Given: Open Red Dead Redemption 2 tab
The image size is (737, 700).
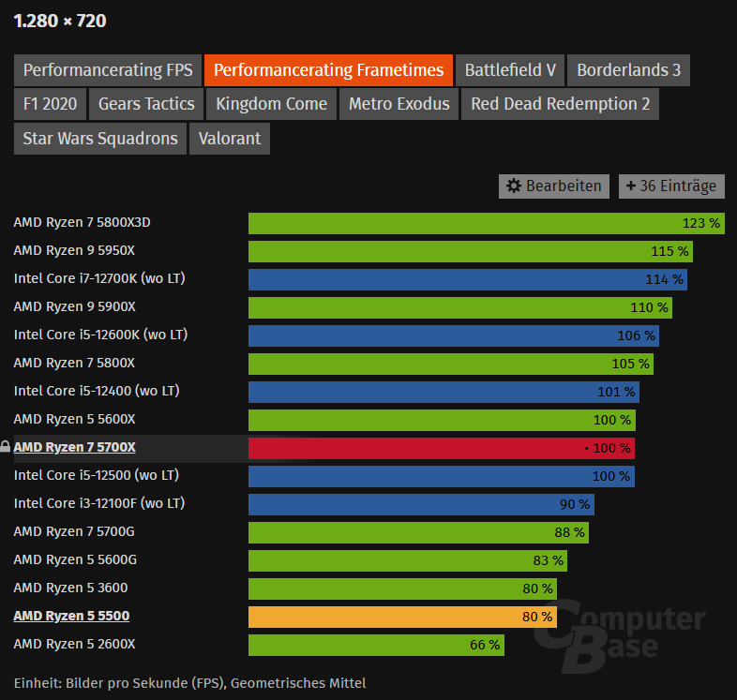Looking at the screenshot, I should coord(560,104).
